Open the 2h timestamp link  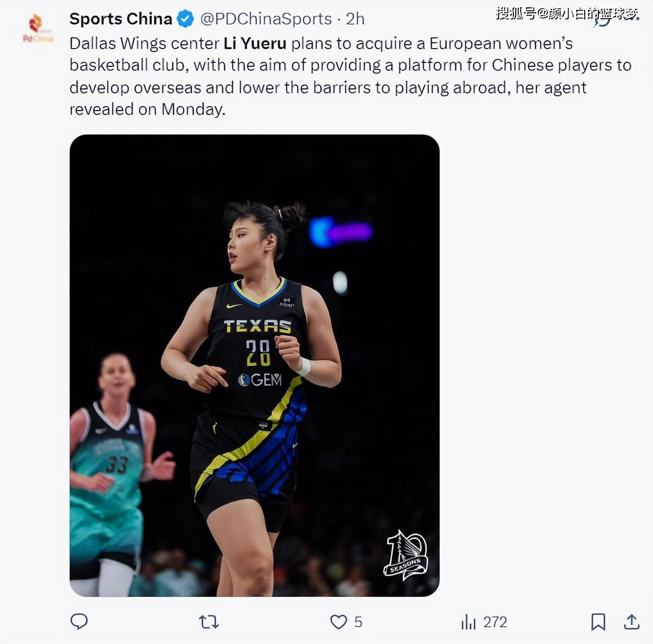tap(355, 19)
